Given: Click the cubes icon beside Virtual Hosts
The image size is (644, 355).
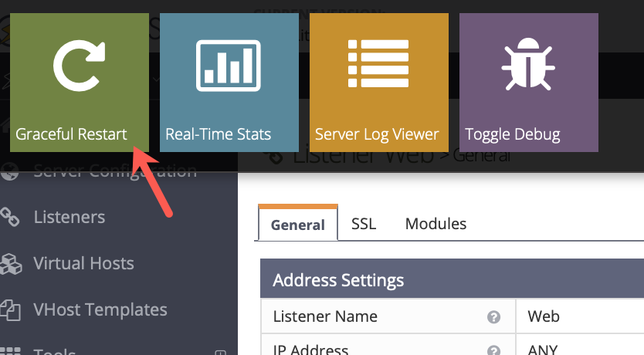Looking at the screenshot, I should 9,264.
